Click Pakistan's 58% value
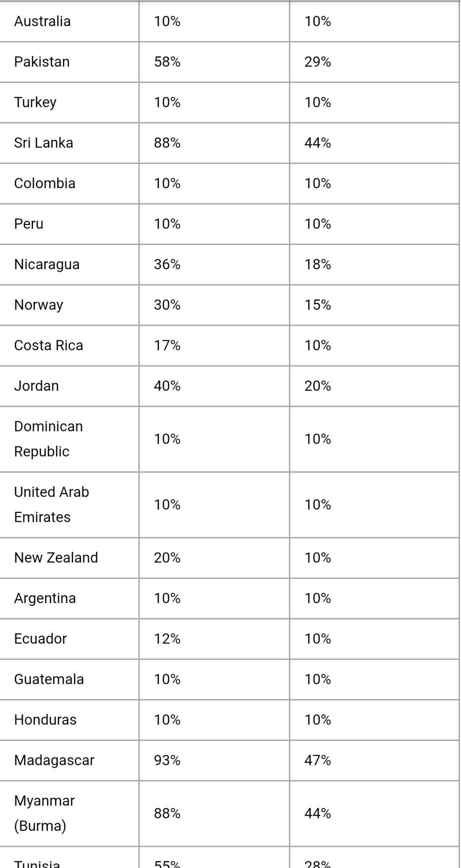461x868 pixels. tap(167, 62)
